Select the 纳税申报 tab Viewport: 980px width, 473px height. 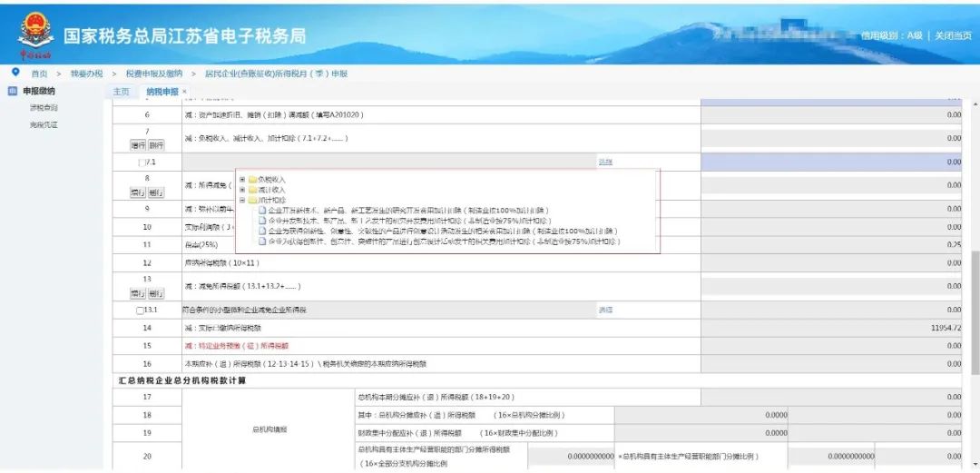pos(162,92)
